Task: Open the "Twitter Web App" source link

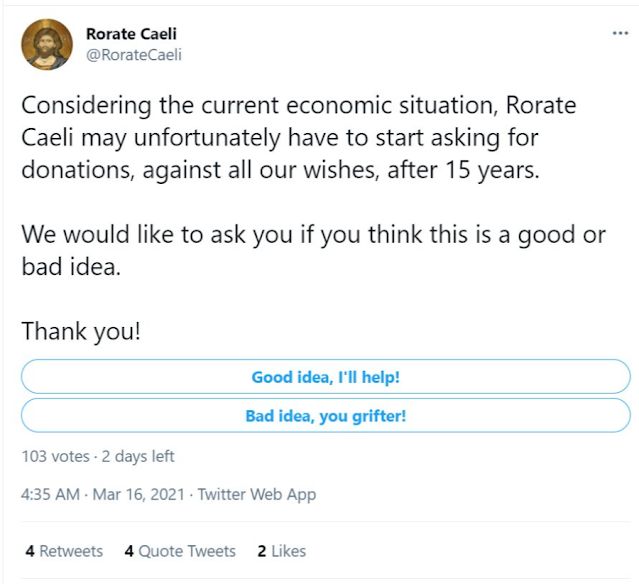Action: click(257, 494)
